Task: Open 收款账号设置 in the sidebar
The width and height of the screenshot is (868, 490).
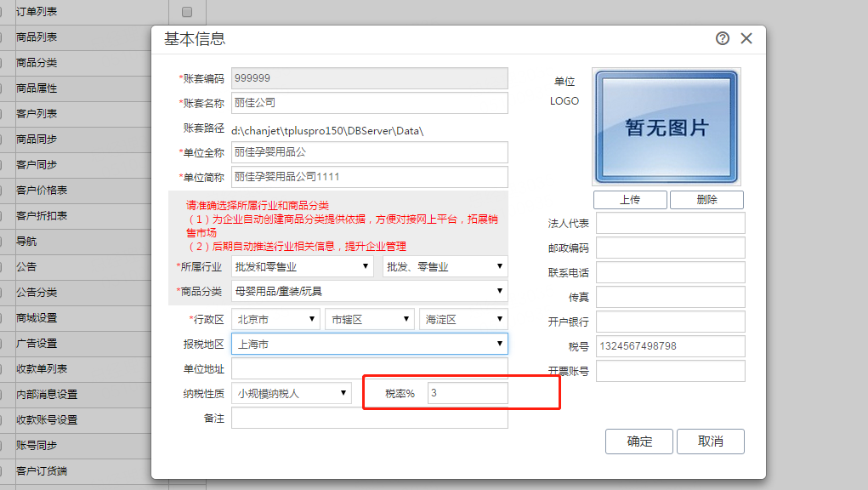Action: point(47,419)
